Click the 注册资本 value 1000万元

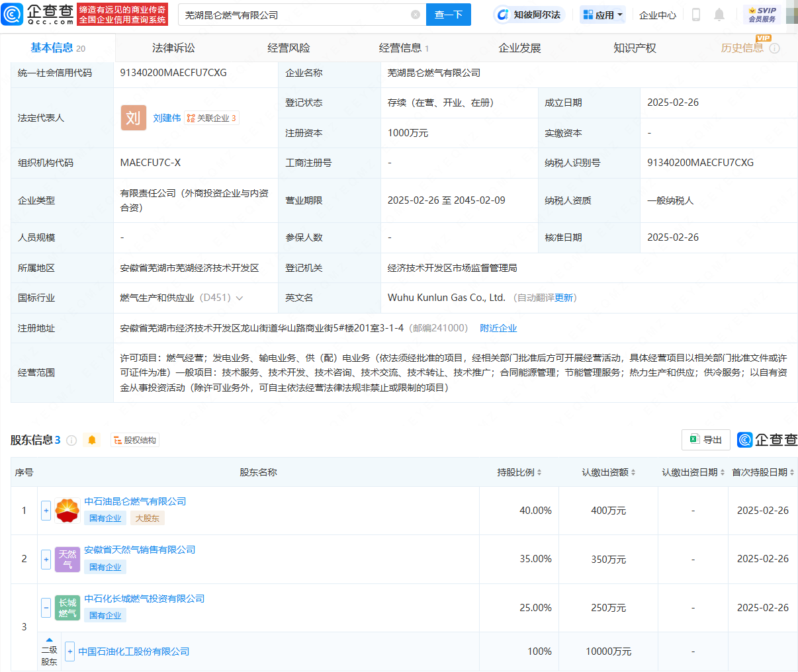click(408, 133)
